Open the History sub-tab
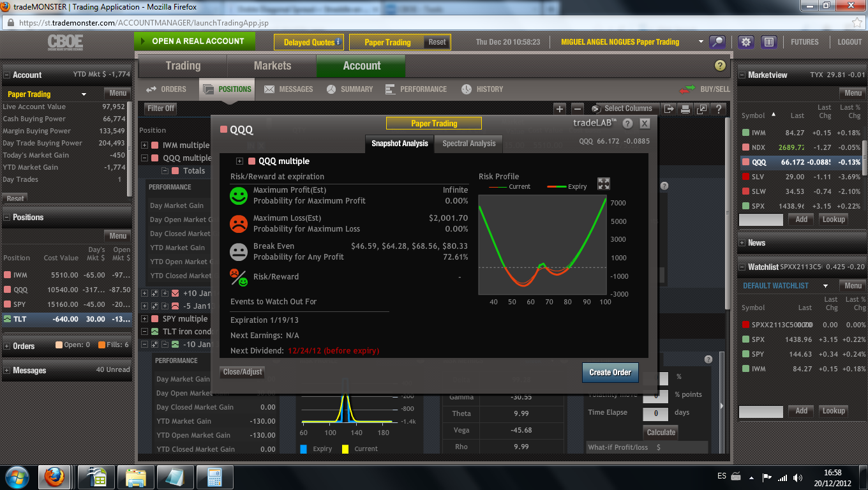Screen dimensions: 868x490 [483, 89]
